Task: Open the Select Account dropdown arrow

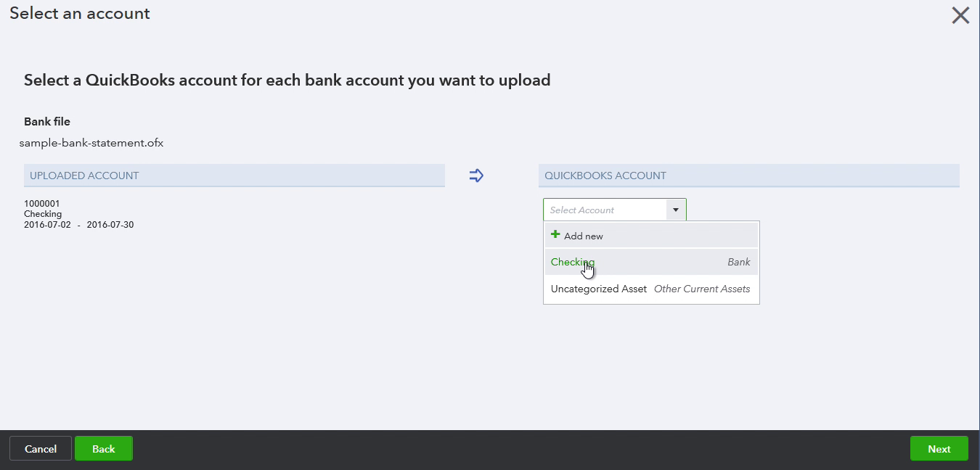Action: 676,210
